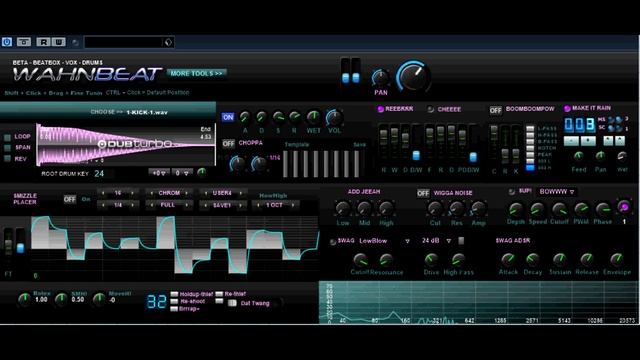Adjust the High Pass knob
Viewport: 640px width, 360px height.
[x=458, y=260]
